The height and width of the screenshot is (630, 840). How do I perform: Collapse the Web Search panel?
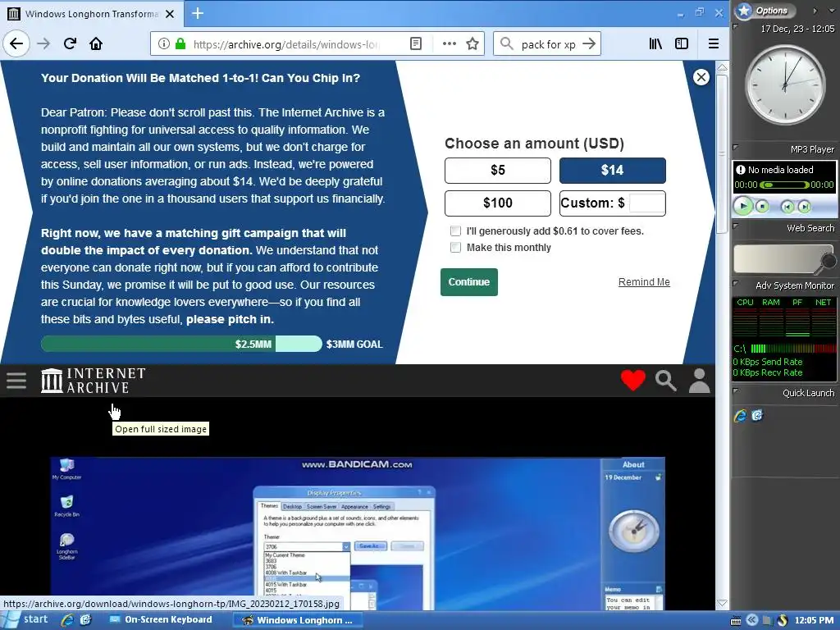click(x=736, y=226)
